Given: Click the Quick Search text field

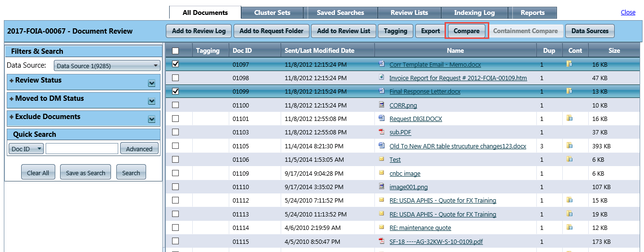Looking at the screenshot, I should (x=82, y=149).
